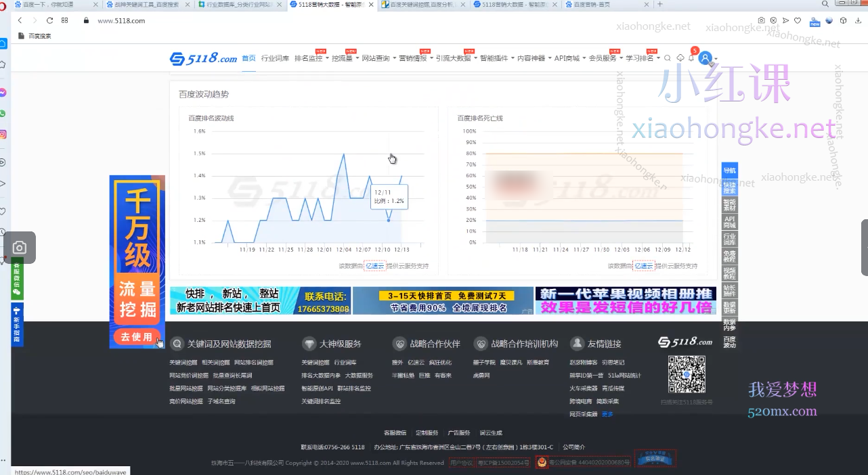Click the send arrow icon in address bar
Screen dimensions: 868x475
tap(785, 20)
